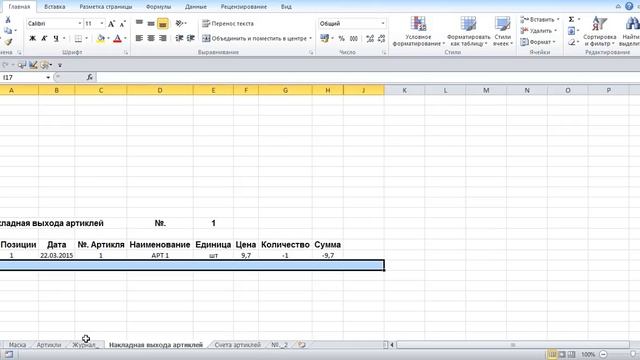Open the Calibri font name dropdown
Image resolution: width=640 pixels, height=360 pixels.
point(80,24)
